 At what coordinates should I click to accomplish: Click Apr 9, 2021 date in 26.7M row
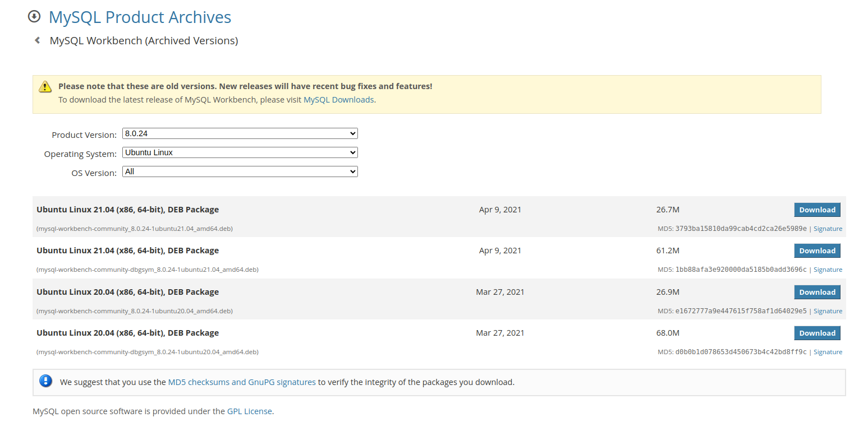coord(500,210)
